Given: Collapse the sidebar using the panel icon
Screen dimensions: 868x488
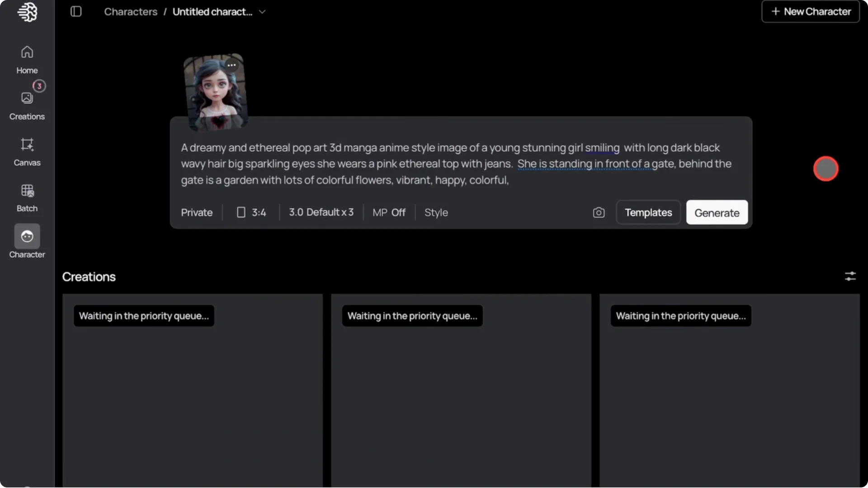Looking at the screenshot, I should point(76,11).
